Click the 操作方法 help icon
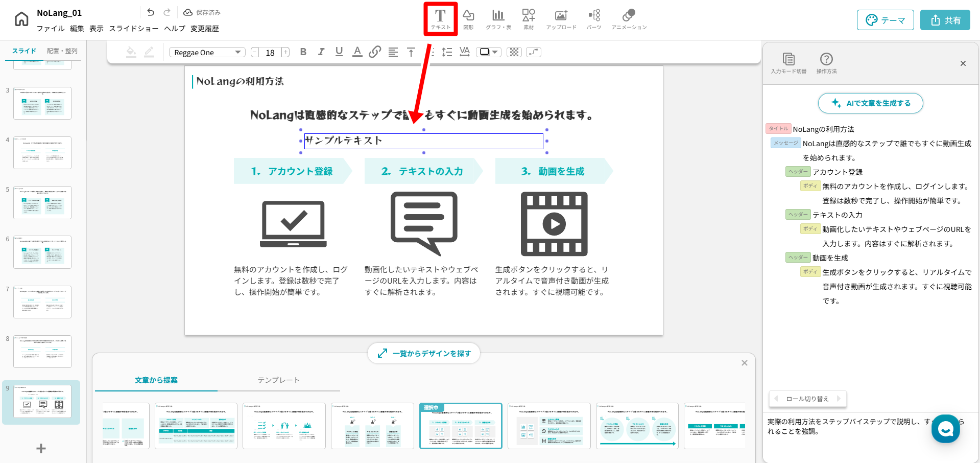980x463 pixels. (x=826, y=63)
